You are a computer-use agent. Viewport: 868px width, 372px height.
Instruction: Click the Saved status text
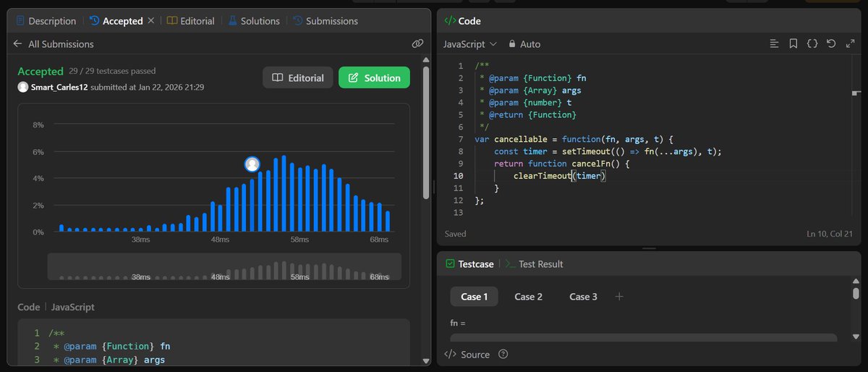456,234
